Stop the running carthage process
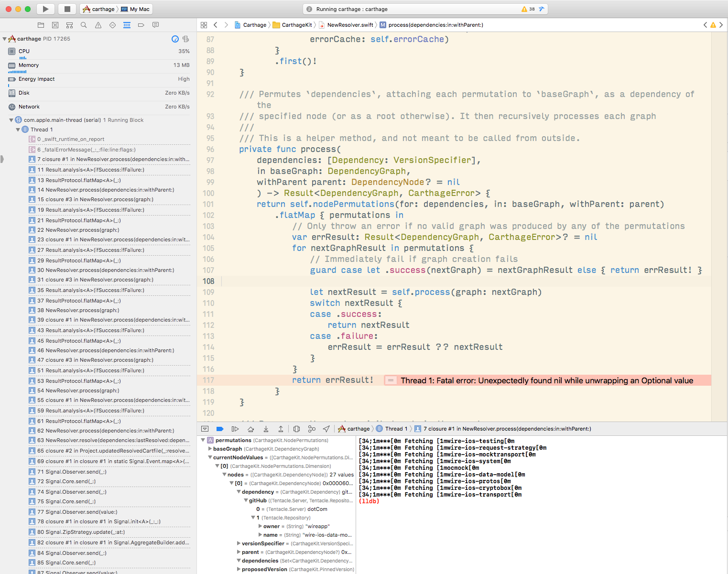Viewport: 728px width, 574px height. [66, 9]
